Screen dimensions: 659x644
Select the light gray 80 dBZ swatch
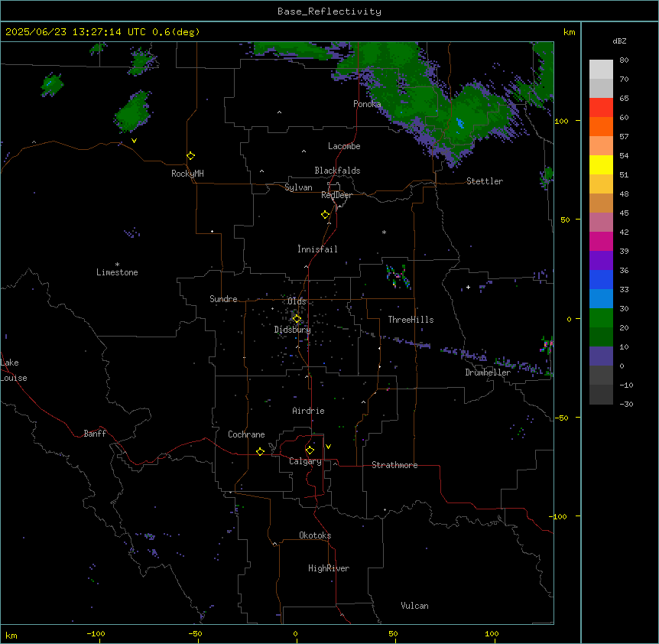[x=601, y=70]
